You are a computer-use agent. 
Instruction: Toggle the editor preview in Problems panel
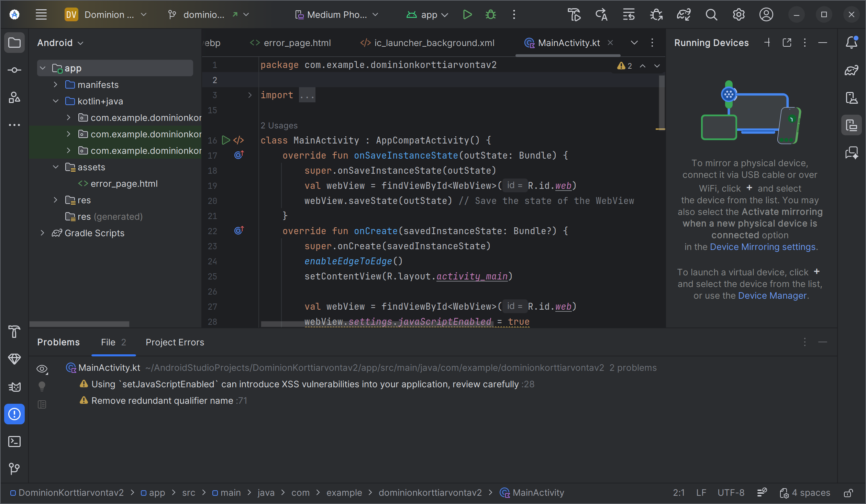pos(42,404)
